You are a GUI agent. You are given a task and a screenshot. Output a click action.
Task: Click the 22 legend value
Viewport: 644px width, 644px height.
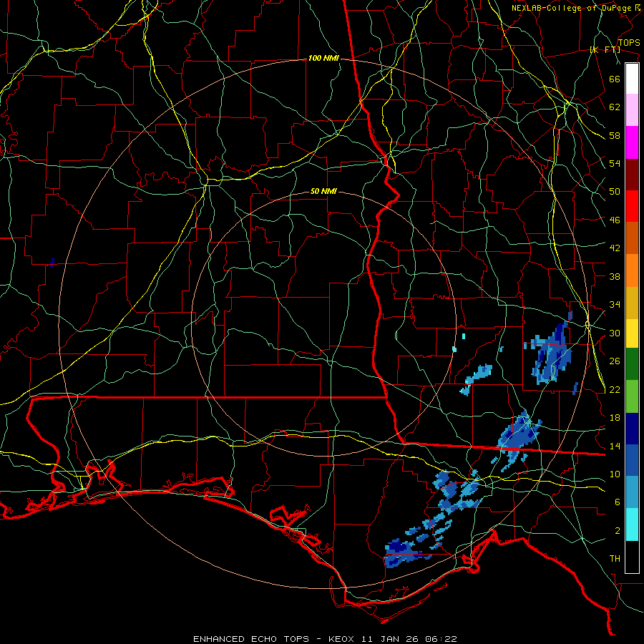point(615,389)
